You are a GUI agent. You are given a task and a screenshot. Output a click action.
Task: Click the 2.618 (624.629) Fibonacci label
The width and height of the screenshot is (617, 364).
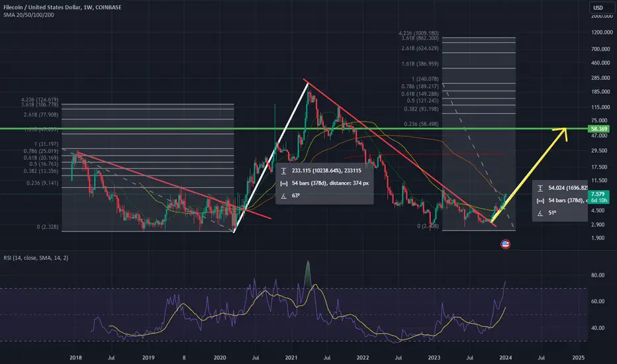pyautogui.click(x=420, y=48)
